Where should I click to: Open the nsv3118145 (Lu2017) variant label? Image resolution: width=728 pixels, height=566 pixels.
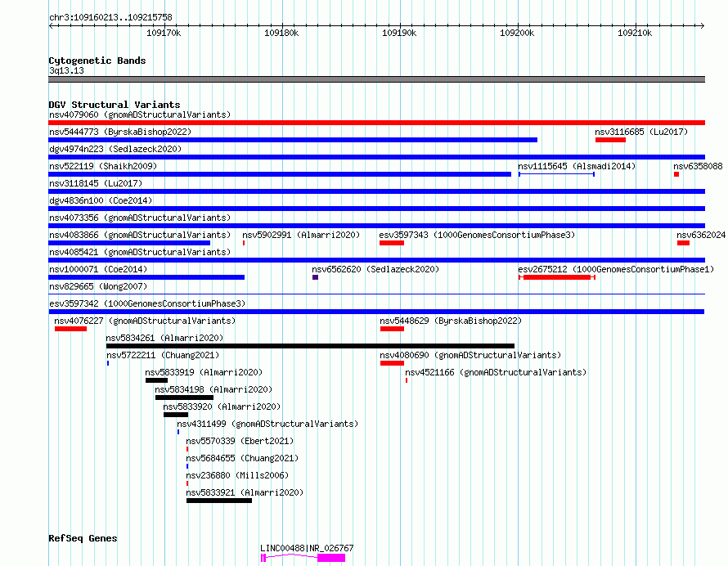click(96, 183)
